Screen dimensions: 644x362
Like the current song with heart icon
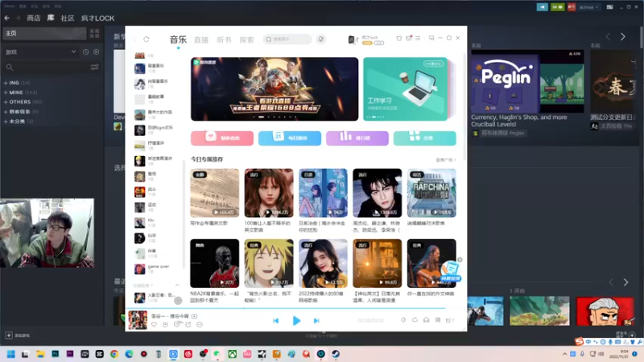tap(154, 324)
